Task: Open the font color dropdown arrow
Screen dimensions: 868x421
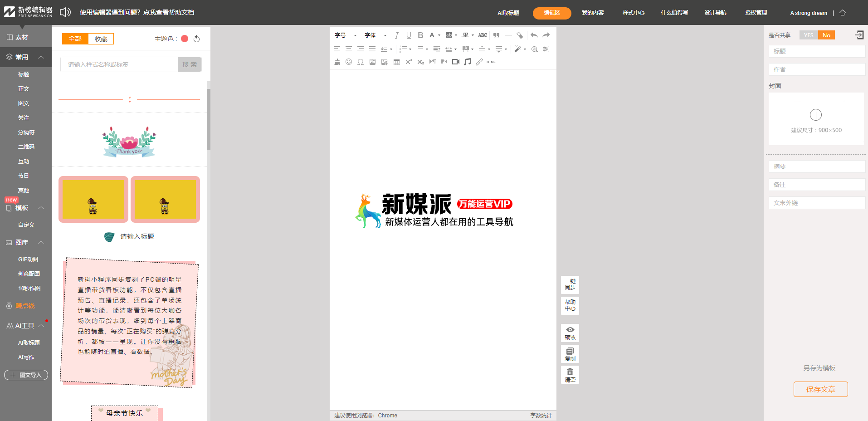Action: pyautogui.click(x=439, y=35)
